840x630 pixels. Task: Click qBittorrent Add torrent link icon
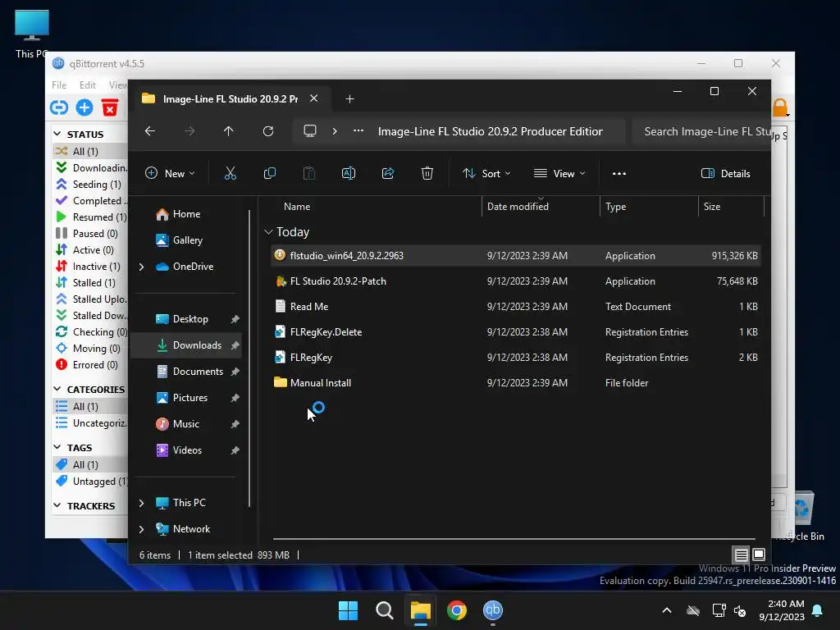(x=59, y=107)
